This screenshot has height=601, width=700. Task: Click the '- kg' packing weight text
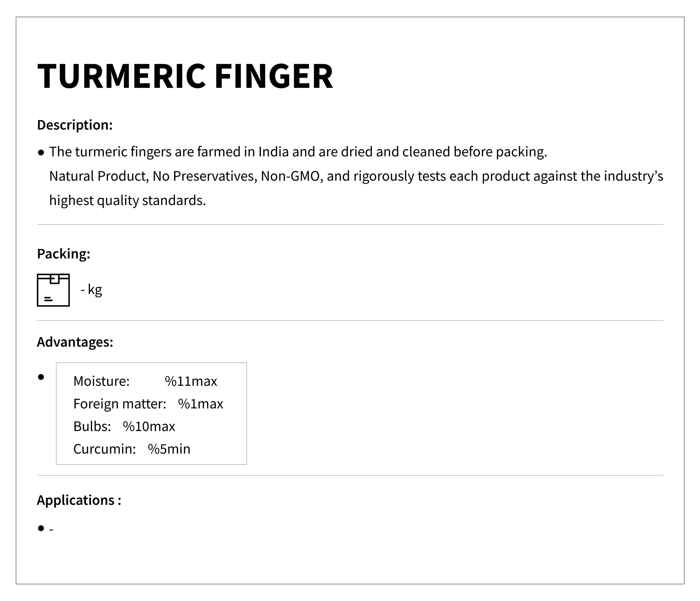tap(91, 290)
